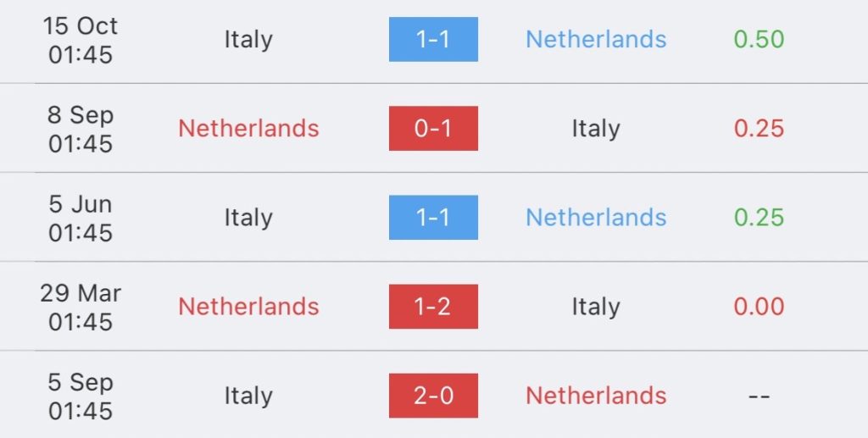
Task: Open the 1-2 score on 29 Mar
Action: click(433, 307)
